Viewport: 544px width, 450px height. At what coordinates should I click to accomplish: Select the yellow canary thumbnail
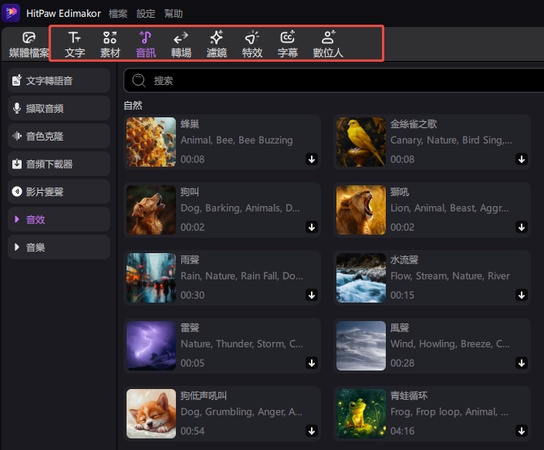click(361, 142)
